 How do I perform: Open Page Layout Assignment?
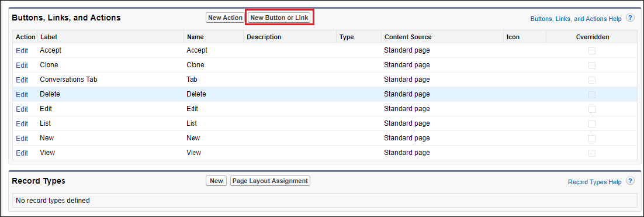click(x=270, y=181)
